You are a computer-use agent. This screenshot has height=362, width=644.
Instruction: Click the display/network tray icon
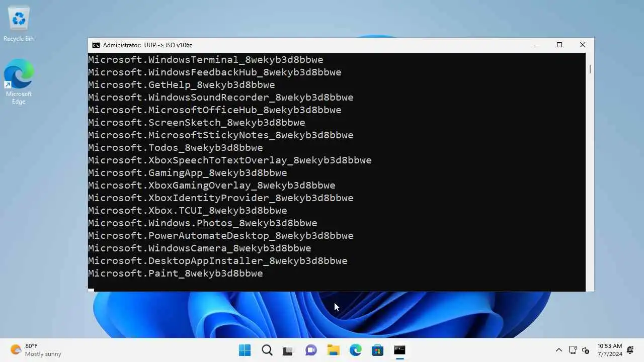[x=573, y=350]
